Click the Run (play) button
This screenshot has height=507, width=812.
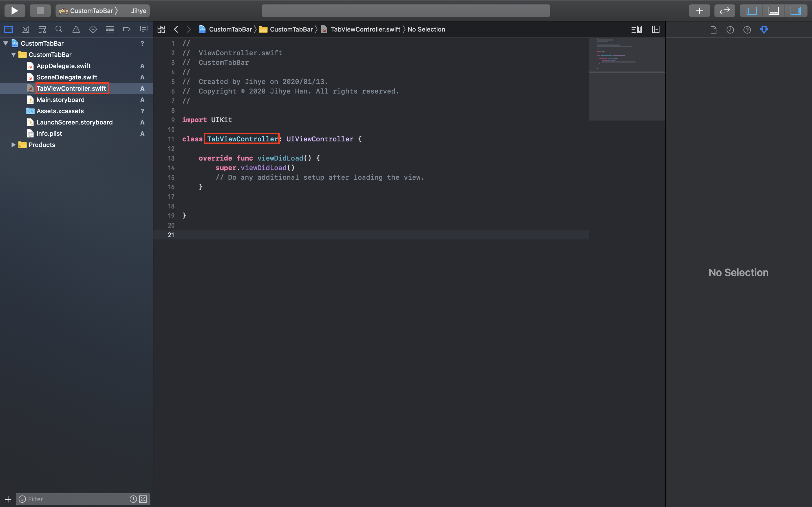(x=14, y=11)
